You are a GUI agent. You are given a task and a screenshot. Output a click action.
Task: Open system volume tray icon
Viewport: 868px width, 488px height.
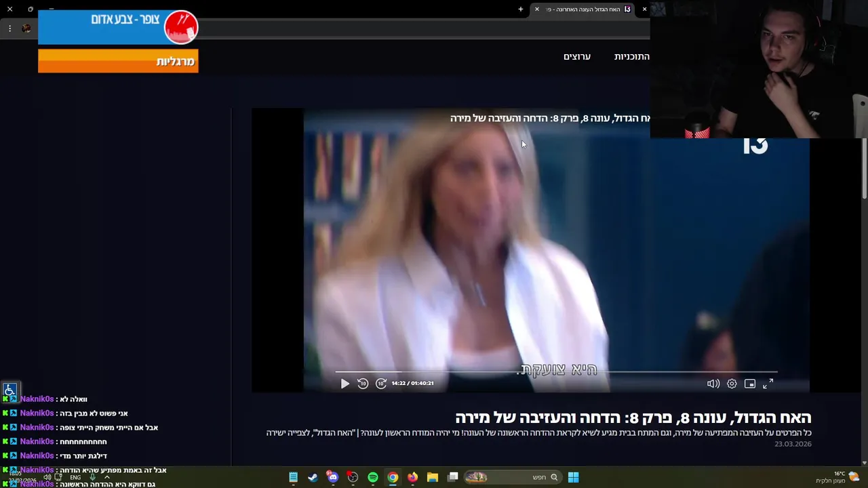pos(47,477)
